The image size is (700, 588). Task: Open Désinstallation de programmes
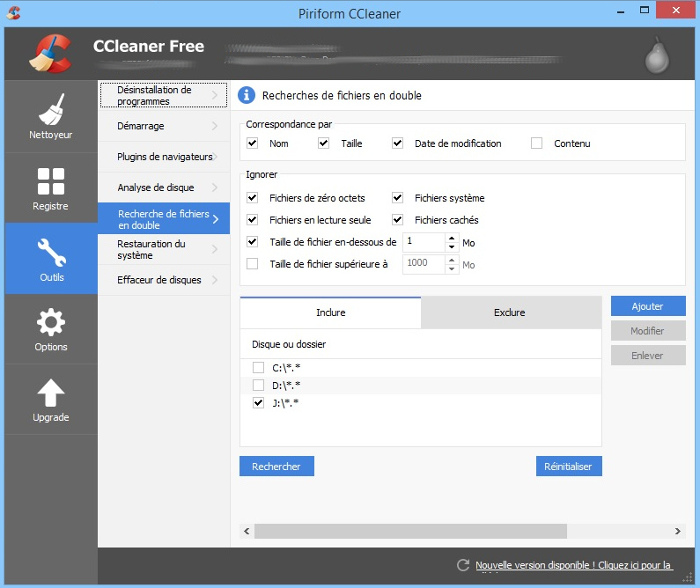click(163, 95)
